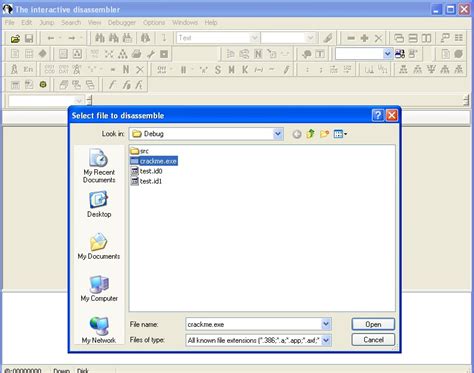Click the floppy disk save icon
The width and height of the screenshot is (474, 373).
pos(29,38)
